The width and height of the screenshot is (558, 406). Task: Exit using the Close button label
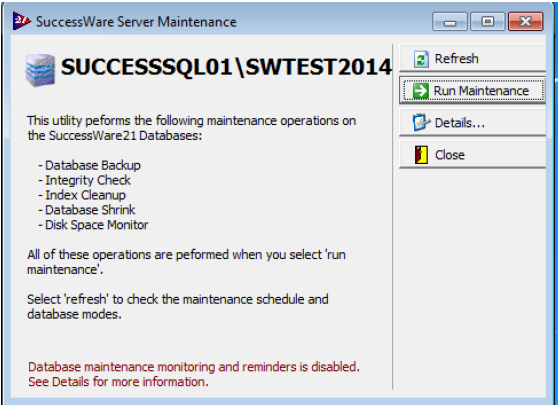(x=450, y=155)
